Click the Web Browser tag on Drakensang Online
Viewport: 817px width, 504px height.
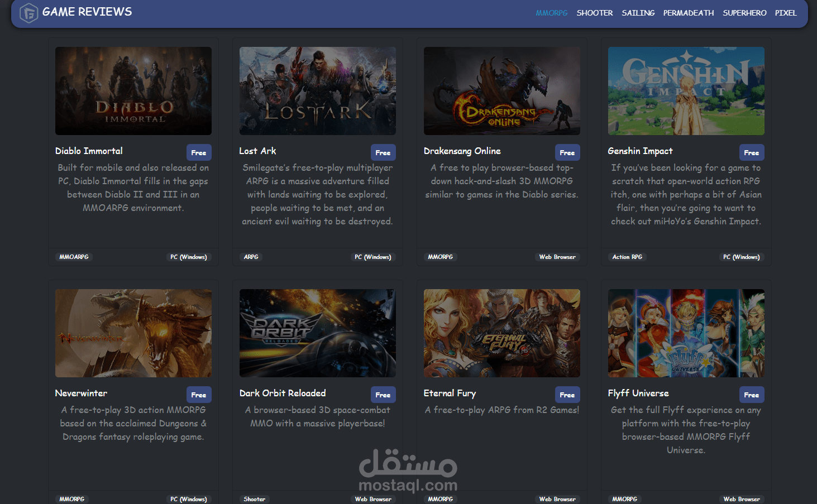click(x=557, y=257)
